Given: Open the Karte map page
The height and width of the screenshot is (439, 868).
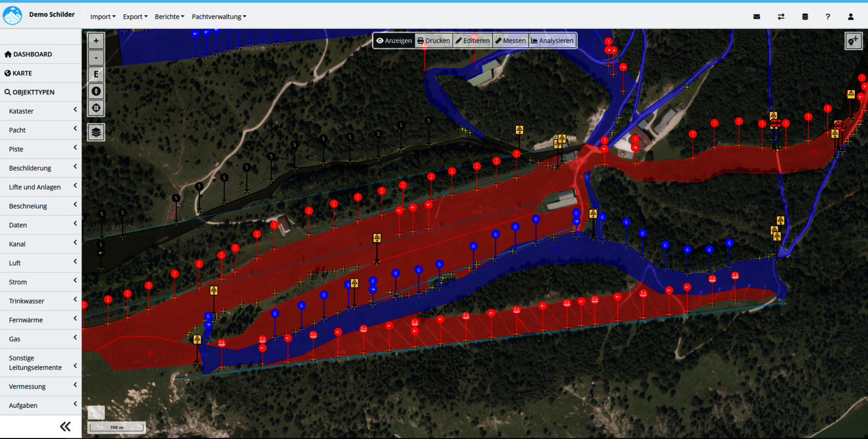Looking at the screenshot, I should (x=41, y=73).
